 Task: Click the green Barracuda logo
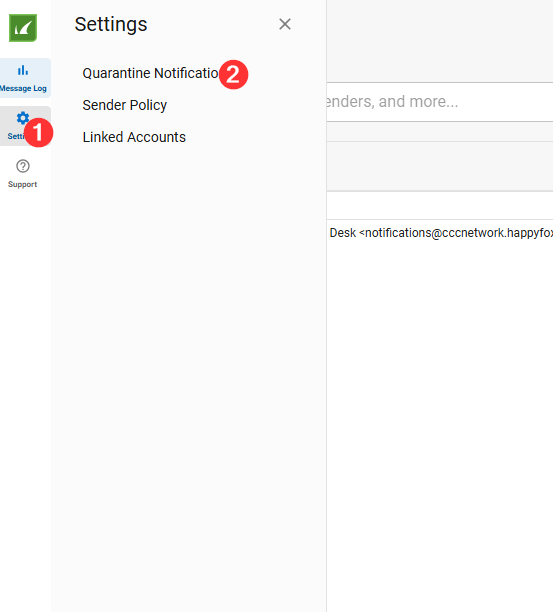coord(23,28)
